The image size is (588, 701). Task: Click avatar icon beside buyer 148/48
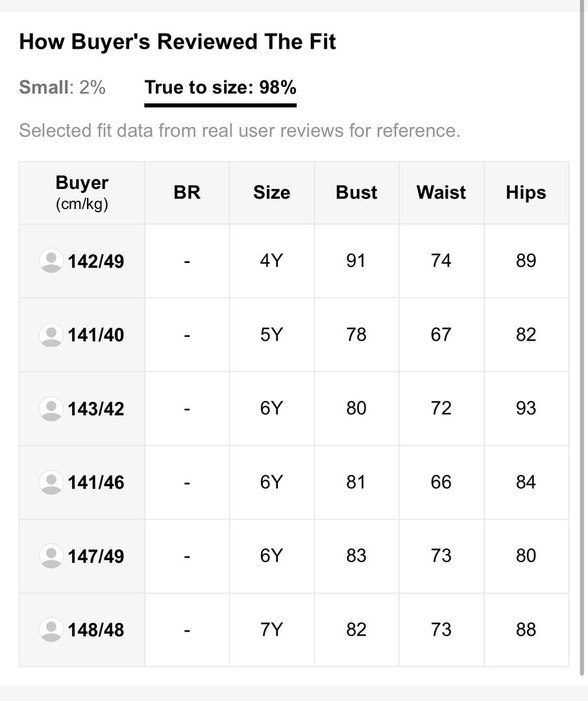point(51,630)
